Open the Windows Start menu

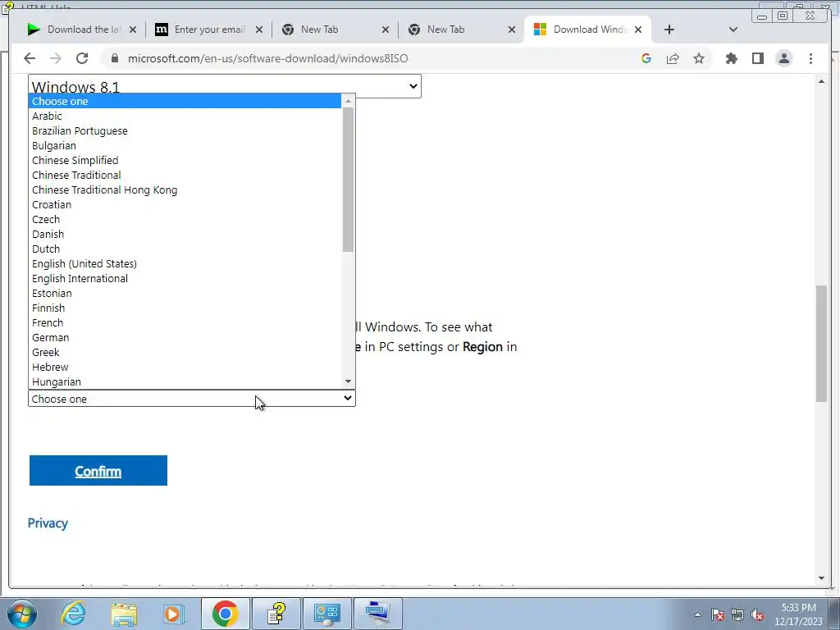click(x=21, y=614)
